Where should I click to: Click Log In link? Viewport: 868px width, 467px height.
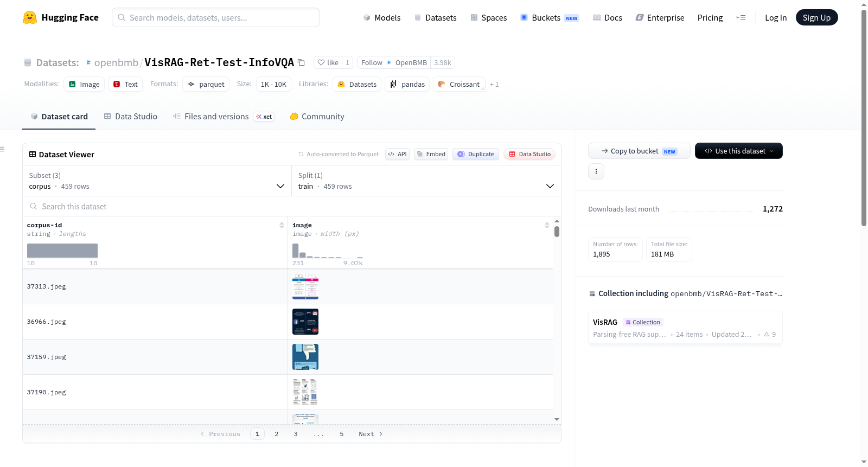[776, 17]
